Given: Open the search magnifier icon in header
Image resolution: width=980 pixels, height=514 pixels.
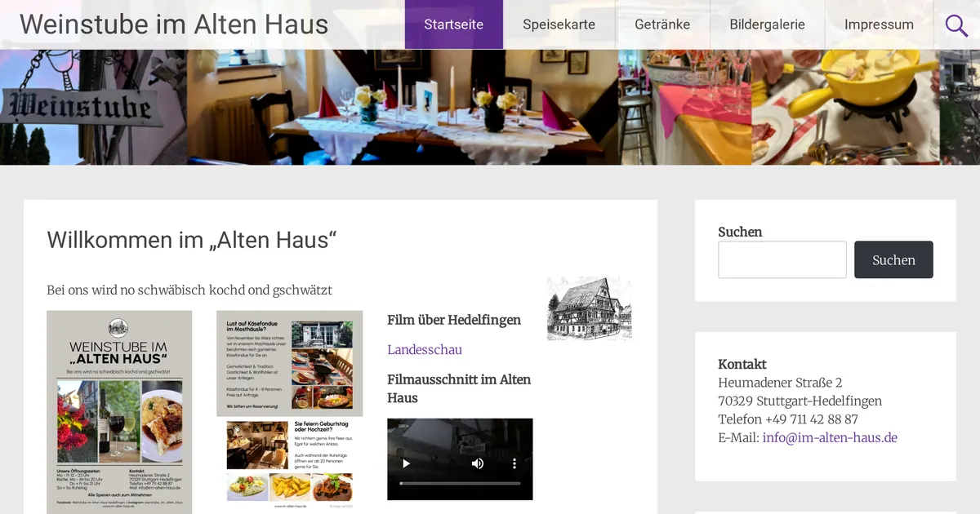Looking at the screenshot, I should coord(956,25).
